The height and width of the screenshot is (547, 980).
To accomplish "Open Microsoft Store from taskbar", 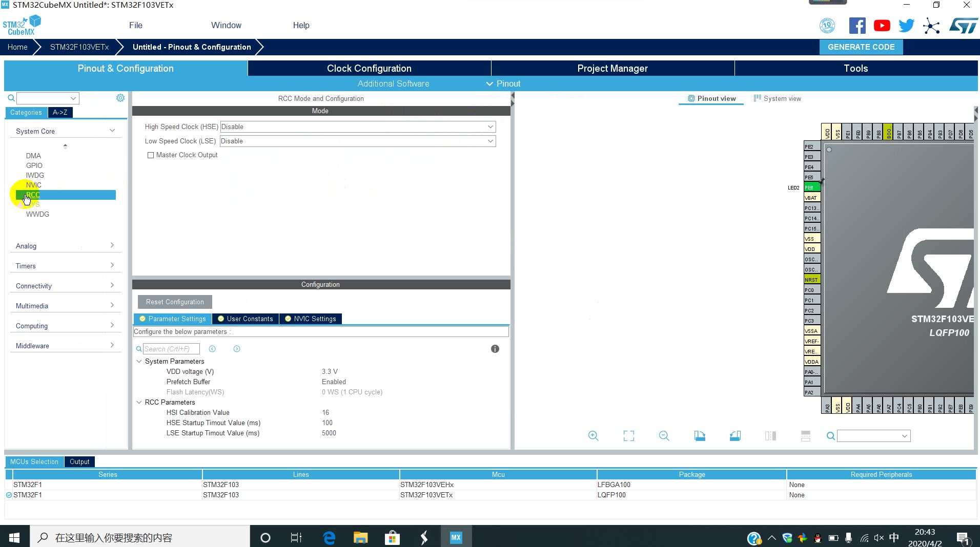I will (392, 538).
